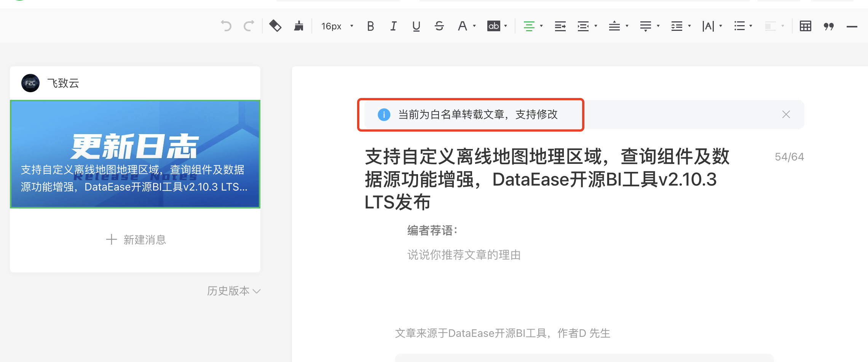Screen dimensions: 868x362
Task: Click the line height icon
Action: 677,26
